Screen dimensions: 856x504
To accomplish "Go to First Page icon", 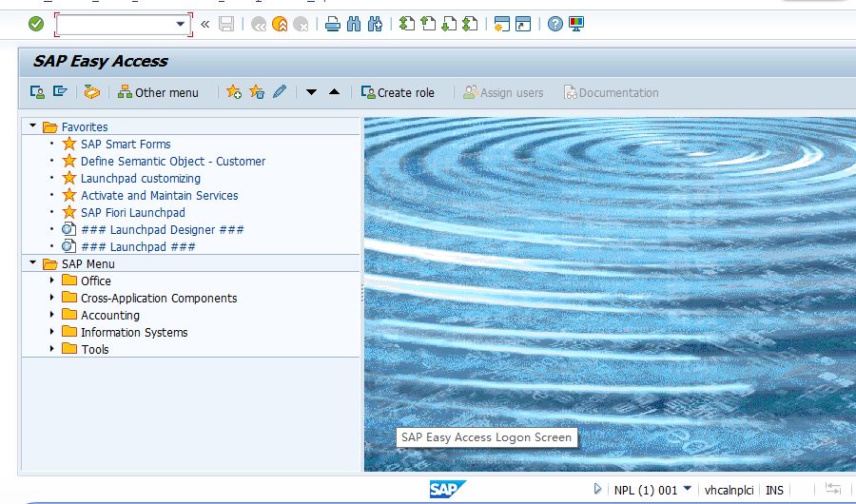I will pos(407,24).
